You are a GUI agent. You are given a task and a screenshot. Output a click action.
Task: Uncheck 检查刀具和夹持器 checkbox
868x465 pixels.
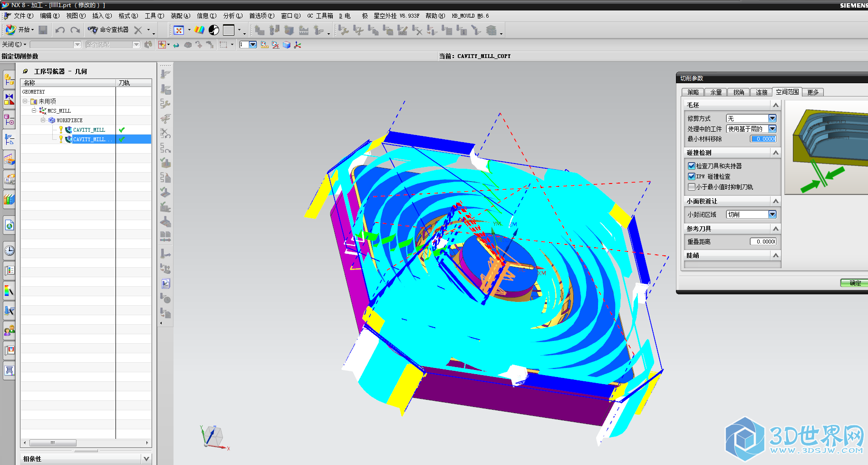(x=692, y=166)
